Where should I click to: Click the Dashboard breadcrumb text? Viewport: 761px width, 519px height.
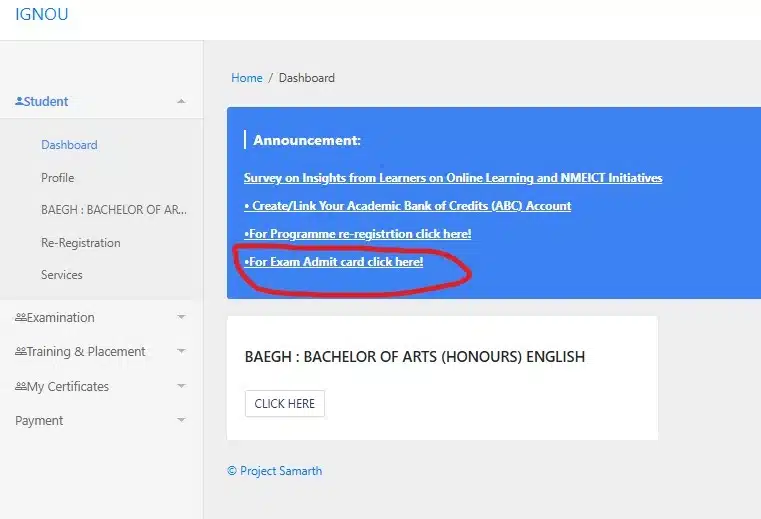point(307,78)
